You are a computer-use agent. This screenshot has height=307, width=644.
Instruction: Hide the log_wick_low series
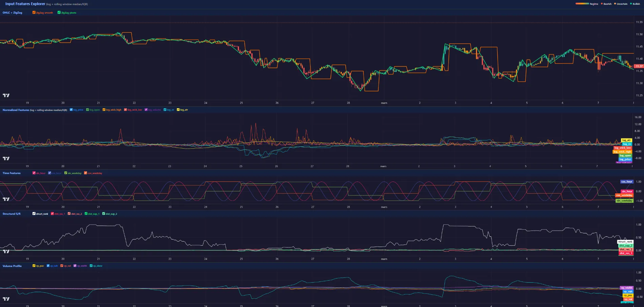(125, 110)
